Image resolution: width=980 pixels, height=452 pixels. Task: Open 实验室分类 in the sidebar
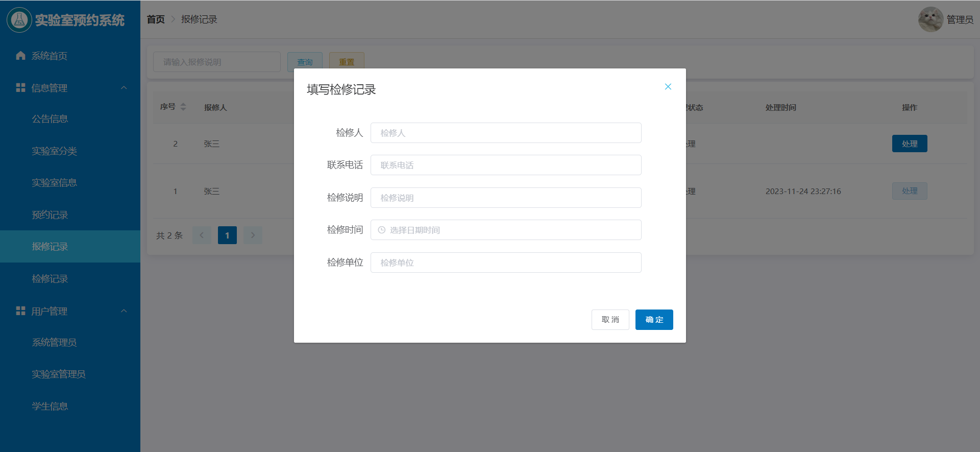[x=70, y=151]
